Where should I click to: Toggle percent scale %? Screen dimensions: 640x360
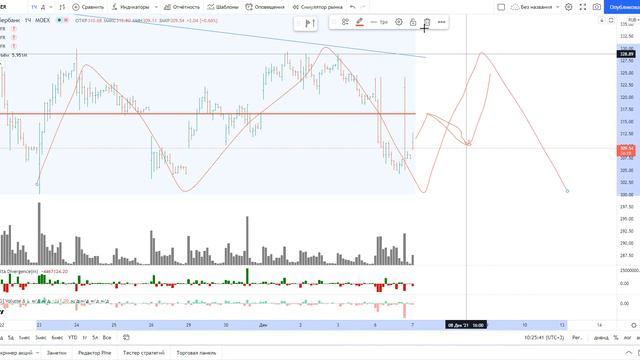(x=616, y=338)
